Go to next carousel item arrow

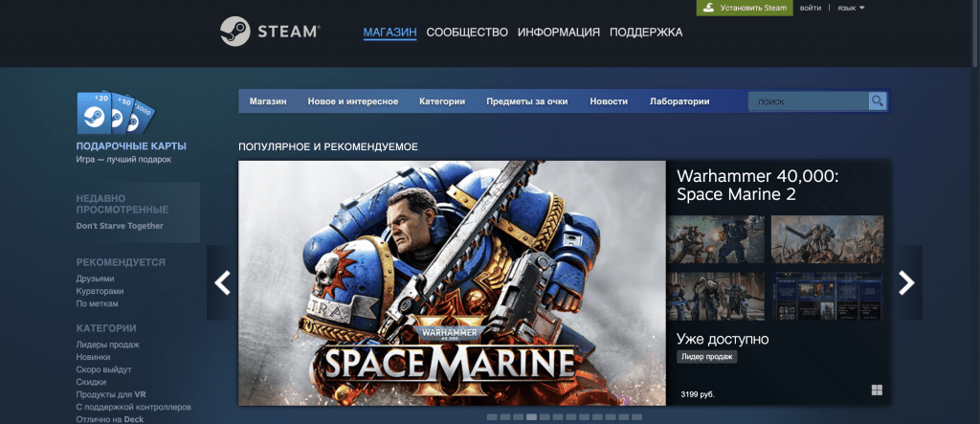(906, 282)
